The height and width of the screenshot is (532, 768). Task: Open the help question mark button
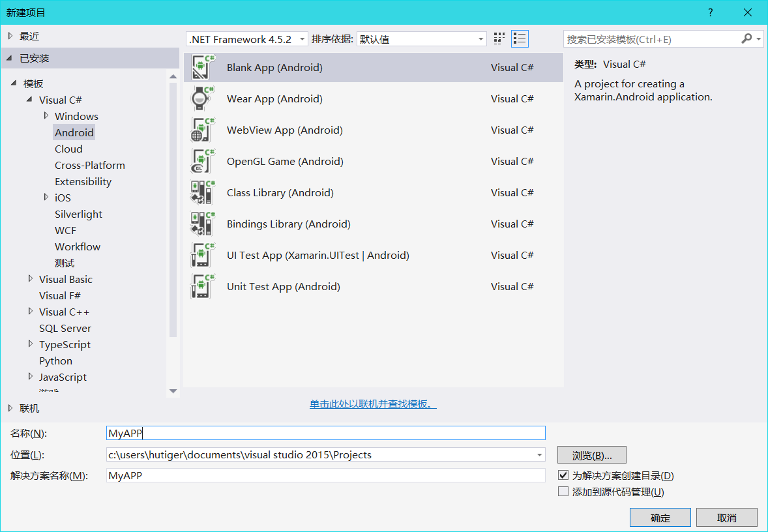pyautogui.click(x=710, y=13)
